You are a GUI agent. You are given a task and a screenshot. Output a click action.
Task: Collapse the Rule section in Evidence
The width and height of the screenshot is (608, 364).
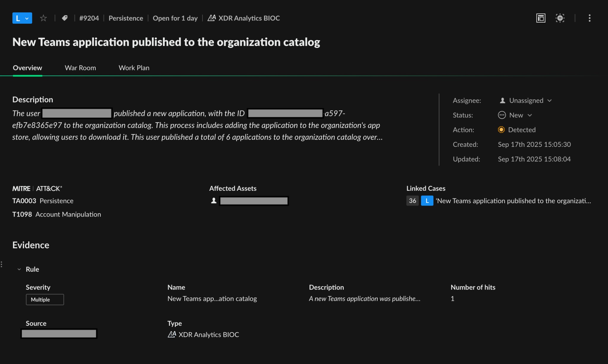click(x=19, y=269)
